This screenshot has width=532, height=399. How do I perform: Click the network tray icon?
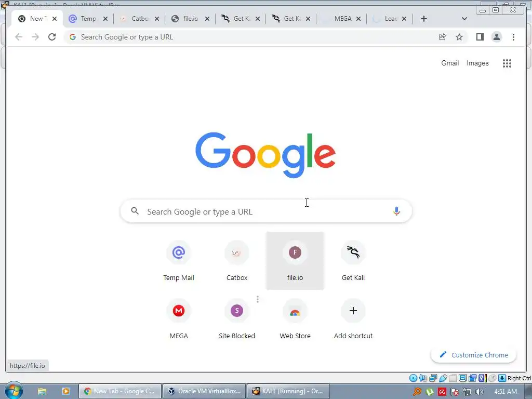(467, 392)
